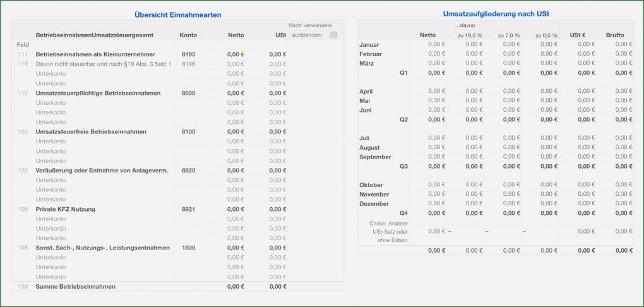Click the Konto cell containing 8000
Image resolution: width=644 pixels, height=307 pixels.
[x=188, y=93]
